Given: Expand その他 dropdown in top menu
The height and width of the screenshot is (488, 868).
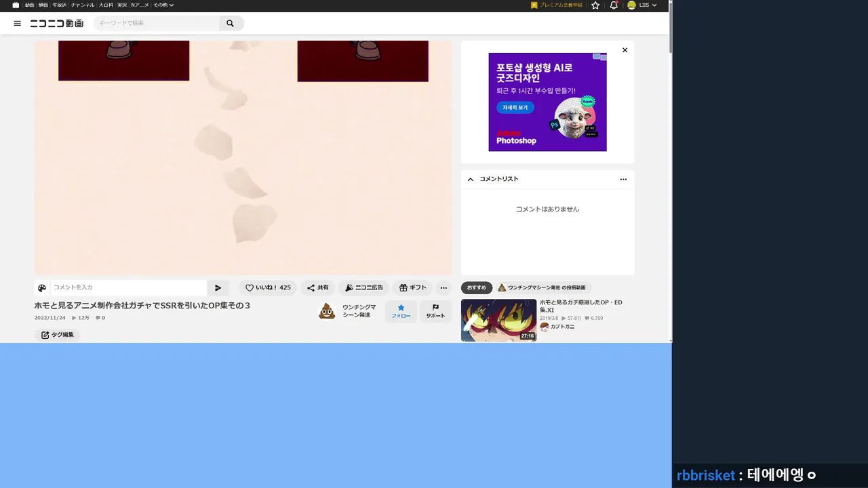Looking at the screenshot, I should click(163, 5).
